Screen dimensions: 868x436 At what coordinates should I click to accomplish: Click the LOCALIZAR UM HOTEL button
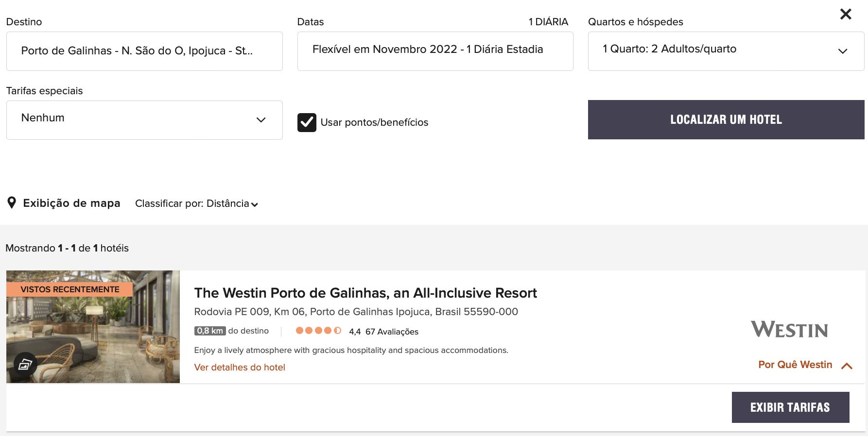point(726,120)
